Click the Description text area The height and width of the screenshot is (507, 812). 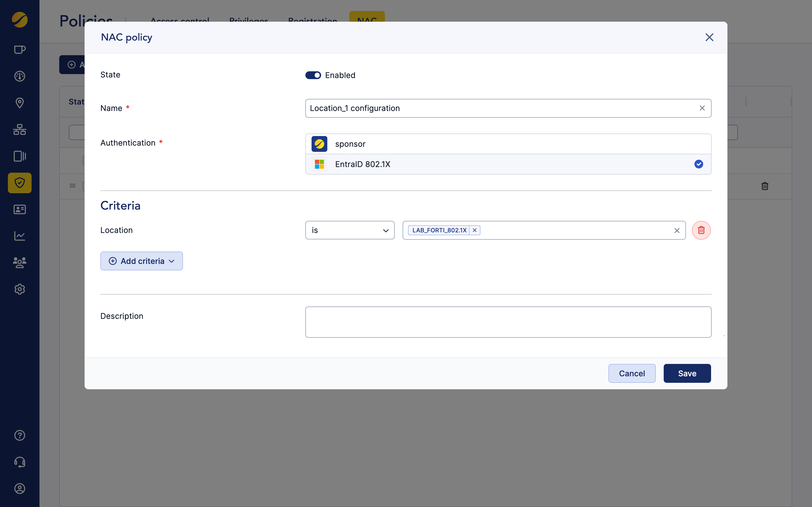tap(508, 322)
